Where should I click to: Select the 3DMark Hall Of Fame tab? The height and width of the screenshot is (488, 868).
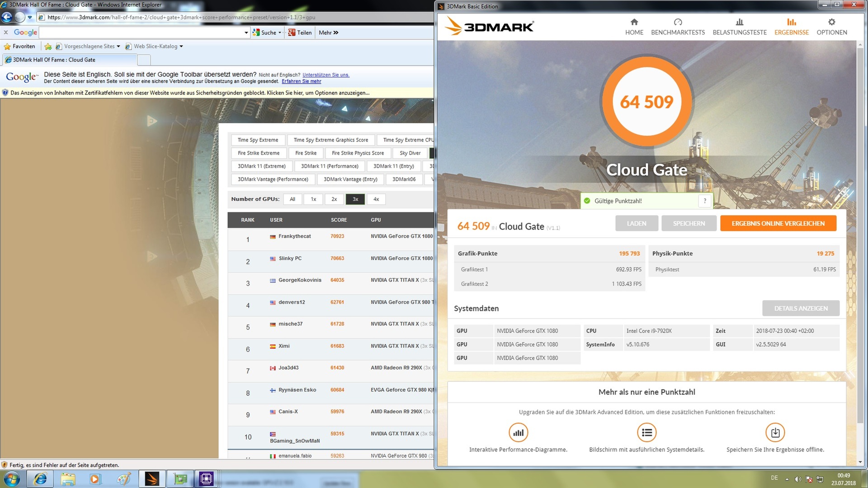69,60
